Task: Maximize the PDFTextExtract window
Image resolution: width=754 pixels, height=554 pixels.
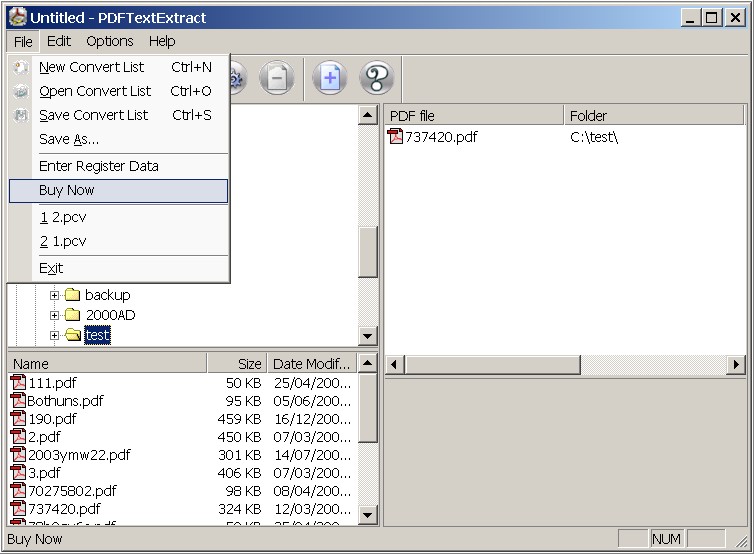Action: click(711, 18)
